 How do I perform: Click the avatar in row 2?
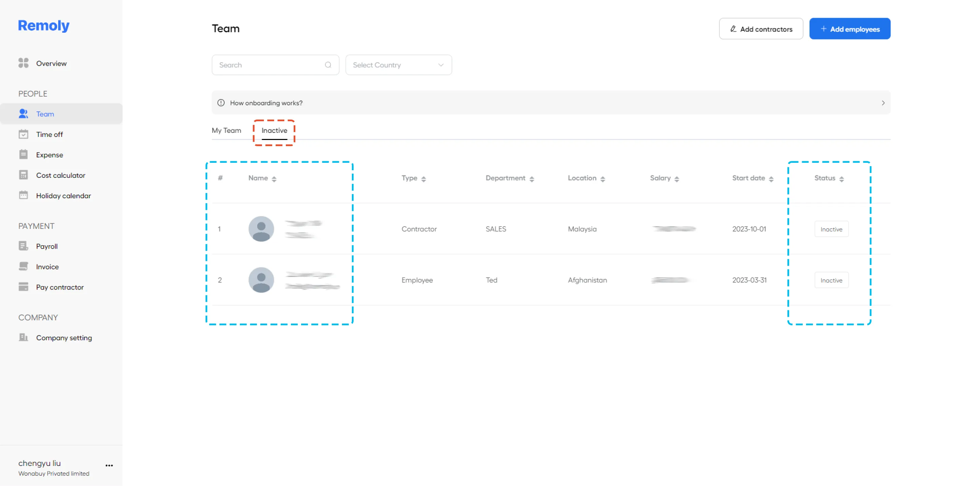coord(261,280)
